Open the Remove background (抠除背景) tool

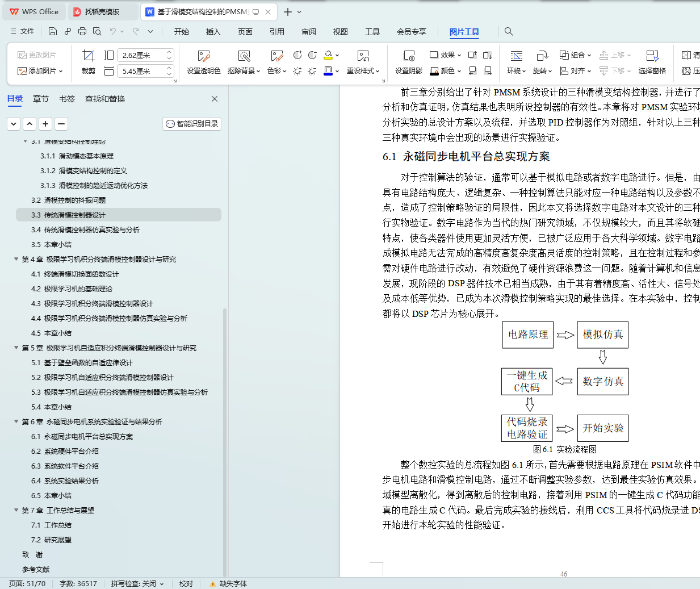coord(244,62)
